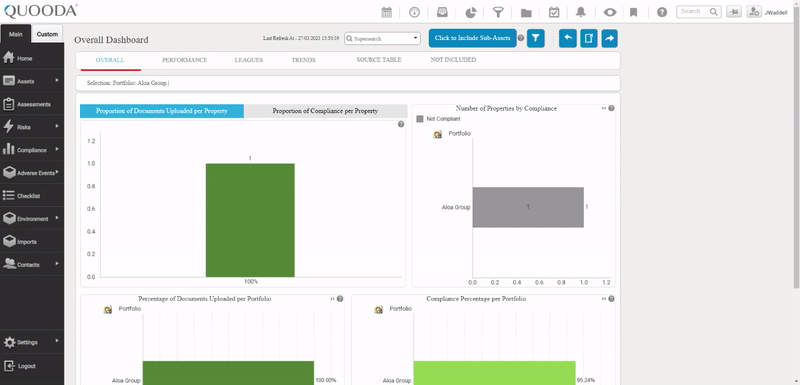Click the pin icon next to search
800x385 pixels.
click(x=734, y=12)
